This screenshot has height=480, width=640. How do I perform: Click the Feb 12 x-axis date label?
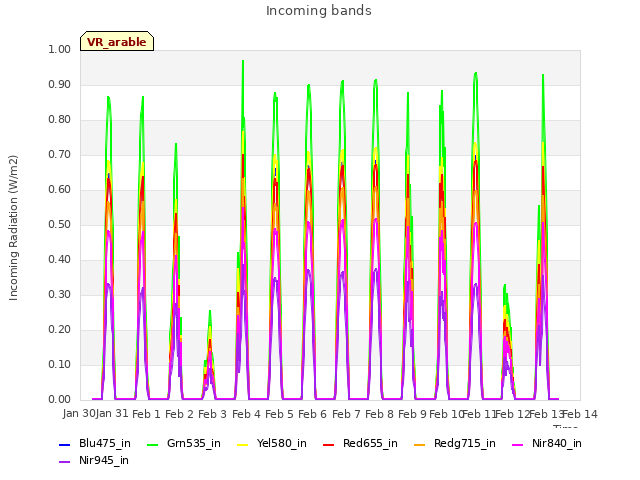pos(513,414)
